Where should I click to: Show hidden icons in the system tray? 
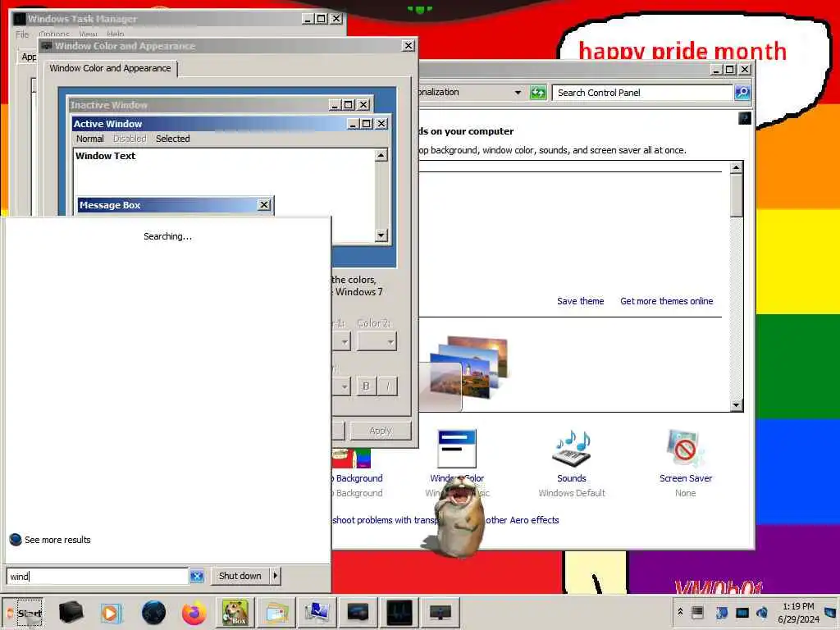click(680, 612)
